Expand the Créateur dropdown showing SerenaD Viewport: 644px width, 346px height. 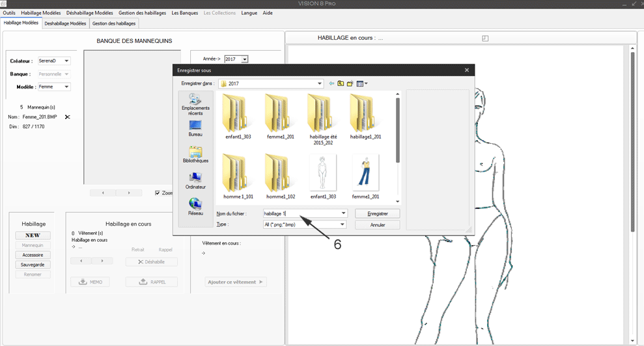click(x=66, y=61)
